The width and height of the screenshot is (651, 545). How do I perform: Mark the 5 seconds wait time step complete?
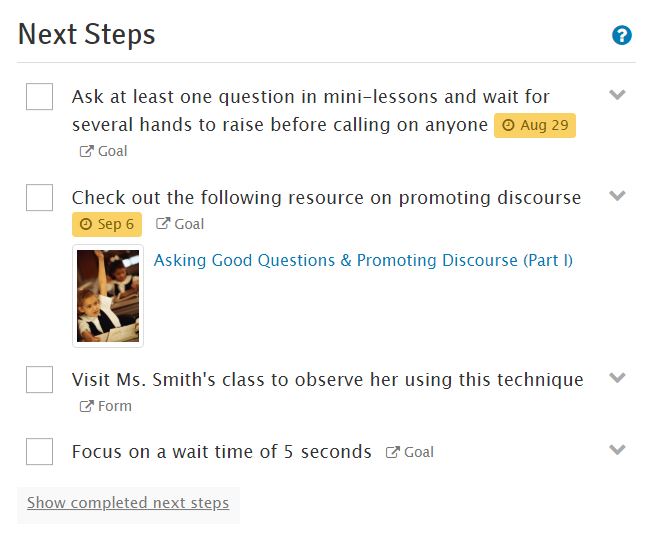click(39, 451)
